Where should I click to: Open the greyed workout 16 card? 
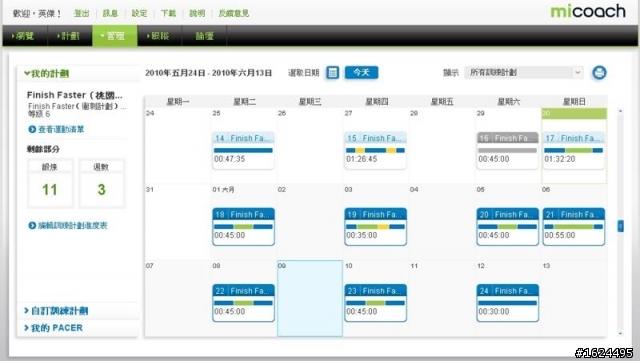508,150
